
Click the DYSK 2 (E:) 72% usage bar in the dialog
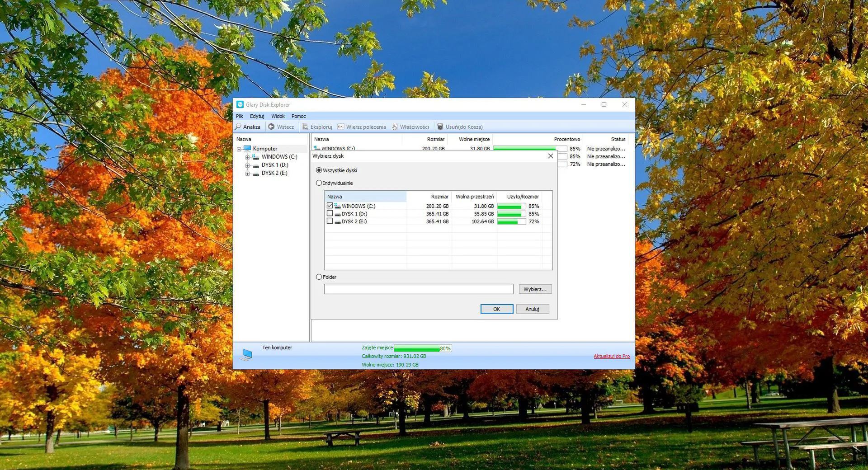[x=511, y=222]
